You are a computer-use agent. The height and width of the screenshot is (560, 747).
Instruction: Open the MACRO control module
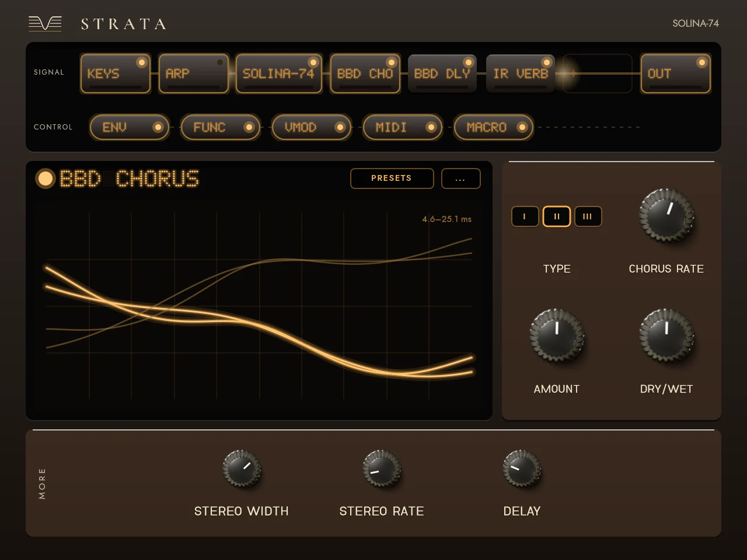click(494, 127)
